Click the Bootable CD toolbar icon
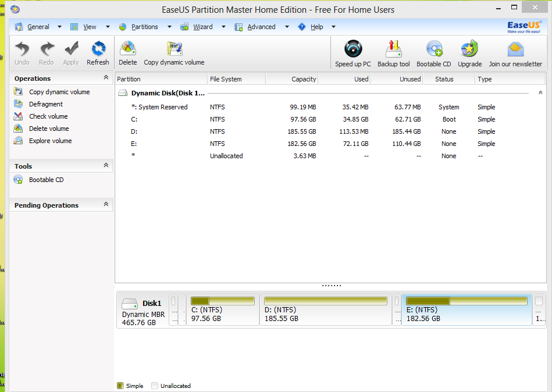This screenshot has width=552, height=392. coord(434,49)
